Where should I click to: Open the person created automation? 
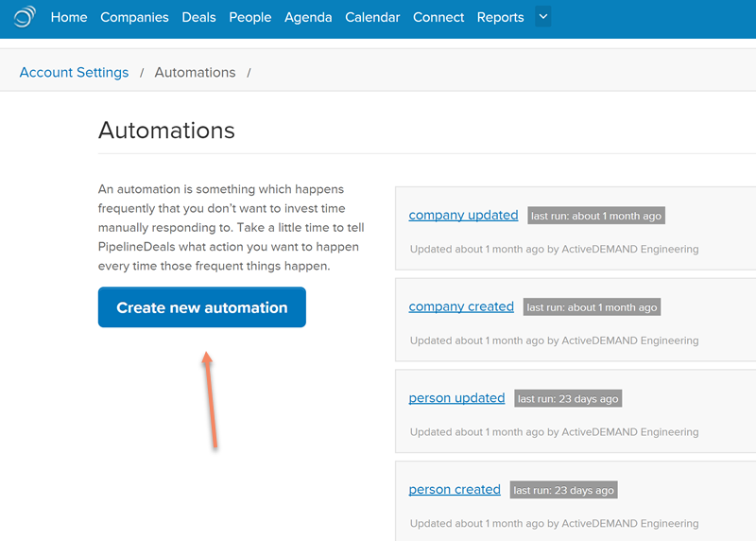click(455, 489)
